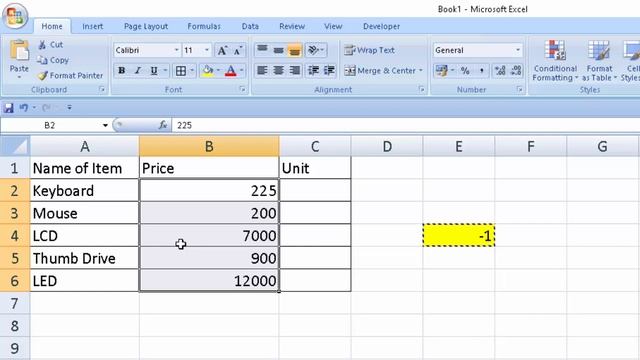Set Bottom Align vertical alignment
Image resolution: width=640 pixels, height=360 pixels.
294,51
